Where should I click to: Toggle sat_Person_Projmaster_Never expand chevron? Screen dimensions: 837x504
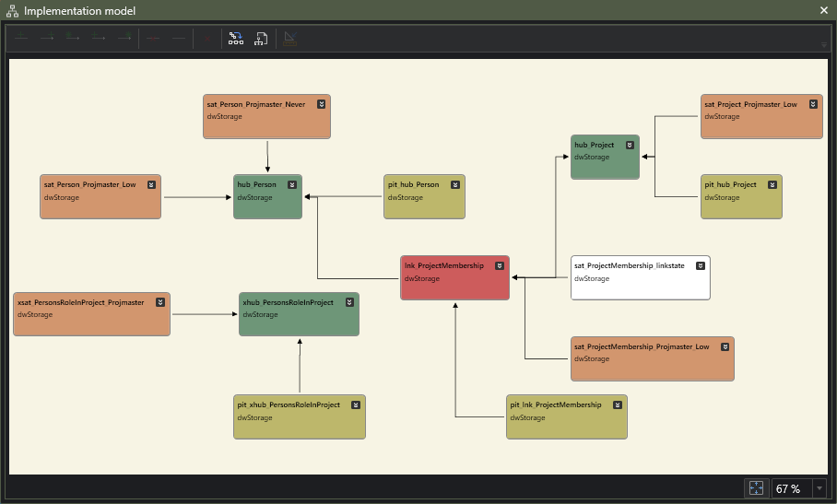point(320,104)
